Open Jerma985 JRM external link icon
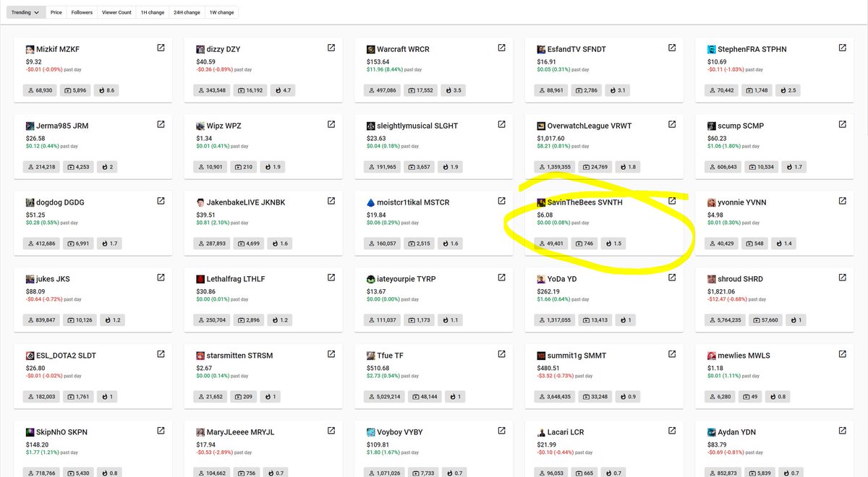This screenshot has height=477, width=868. pyautogui.click(x=161, y=124)
